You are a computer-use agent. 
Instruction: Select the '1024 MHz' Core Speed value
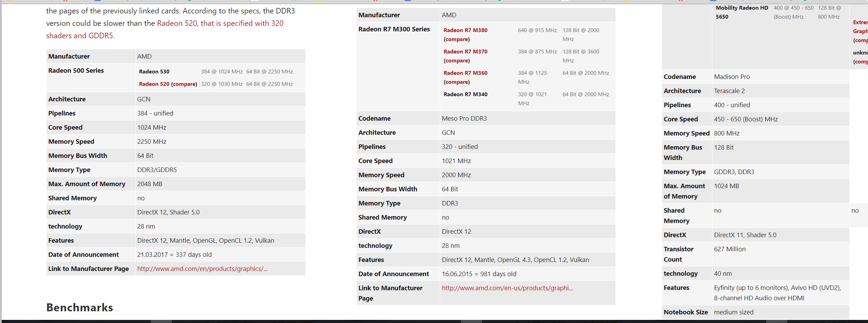pyautogui.click(x=152, y=128)
